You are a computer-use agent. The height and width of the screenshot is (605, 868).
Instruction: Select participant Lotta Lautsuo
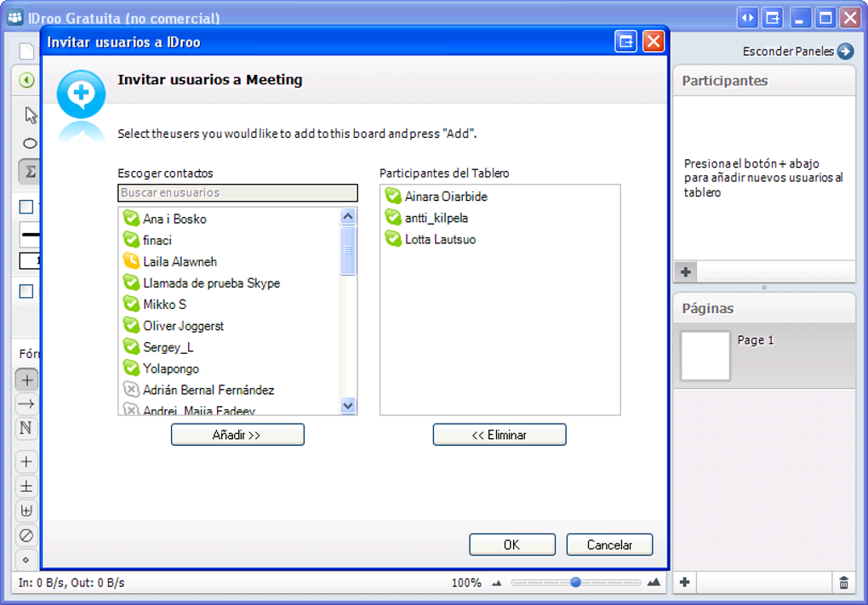coord(500,239)
